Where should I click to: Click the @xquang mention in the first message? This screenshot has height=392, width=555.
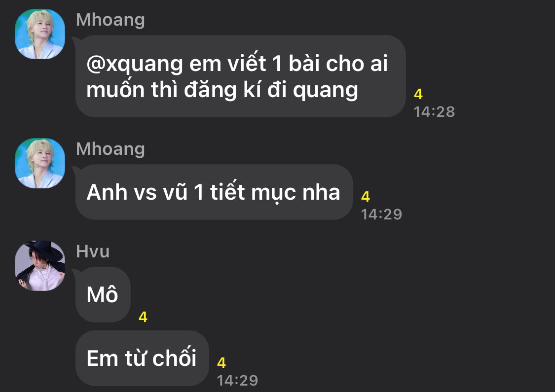point(135,65)
